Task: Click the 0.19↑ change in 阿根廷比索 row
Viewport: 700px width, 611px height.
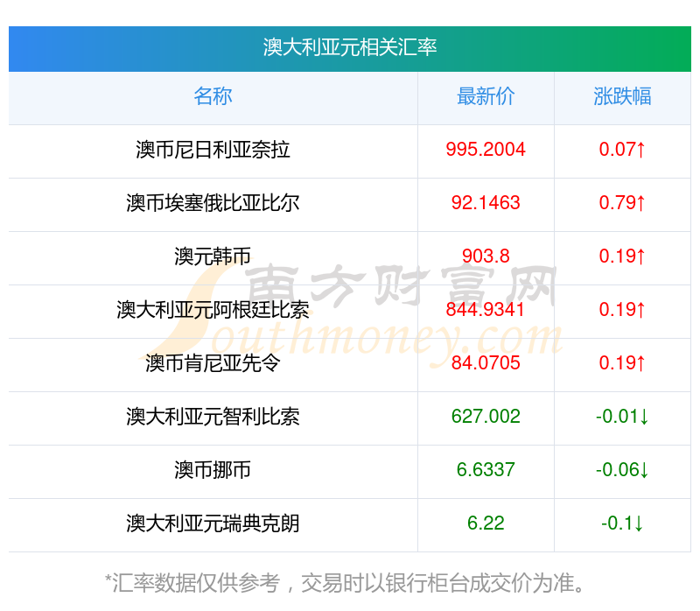Action: pyautogui.click(x=622, y=310)
